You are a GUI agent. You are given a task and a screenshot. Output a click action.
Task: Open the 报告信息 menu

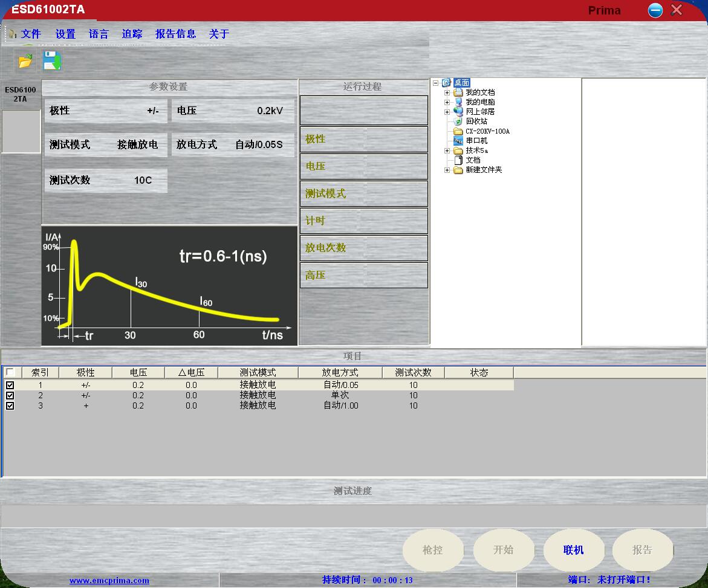175,34
